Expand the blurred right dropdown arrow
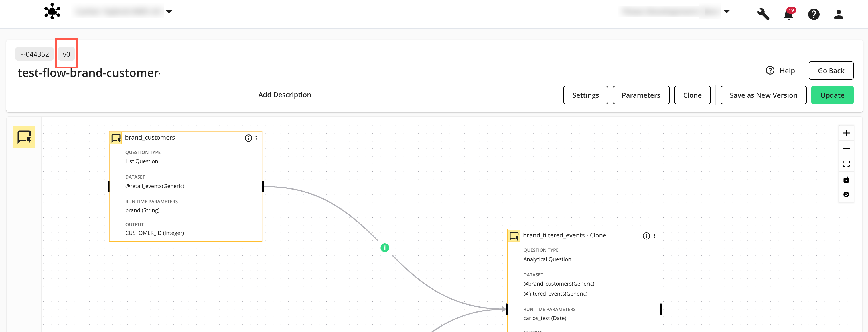 [x=727, y=11]
